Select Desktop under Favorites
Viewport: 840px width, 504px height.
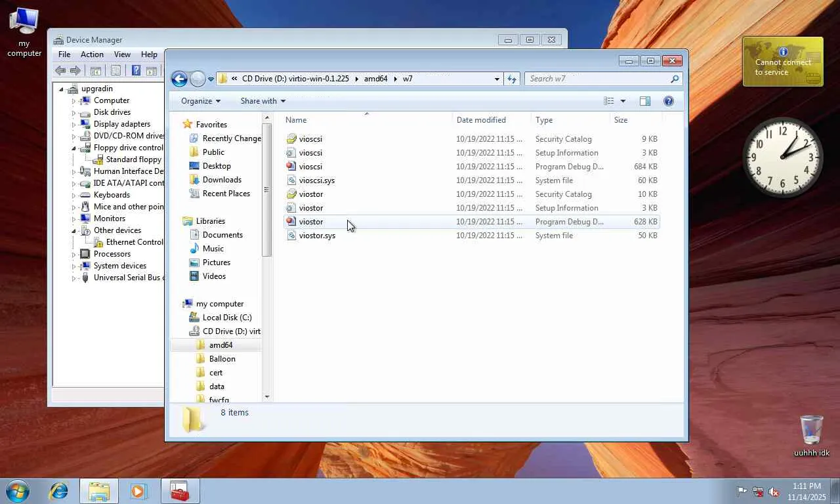(217, 166)
